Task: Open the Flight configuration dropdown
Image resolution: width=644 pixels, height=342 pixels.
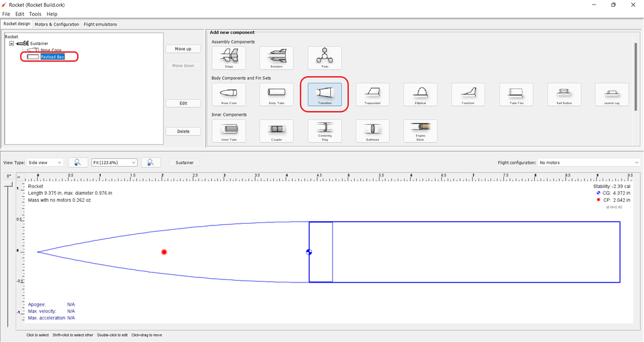Action: [588, 162]
